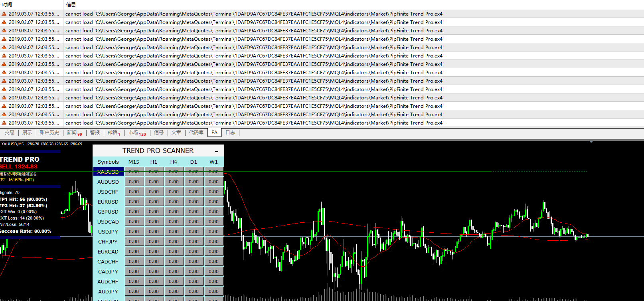
Task: Click the H1 column header in scanner
Action: (154, 162)
